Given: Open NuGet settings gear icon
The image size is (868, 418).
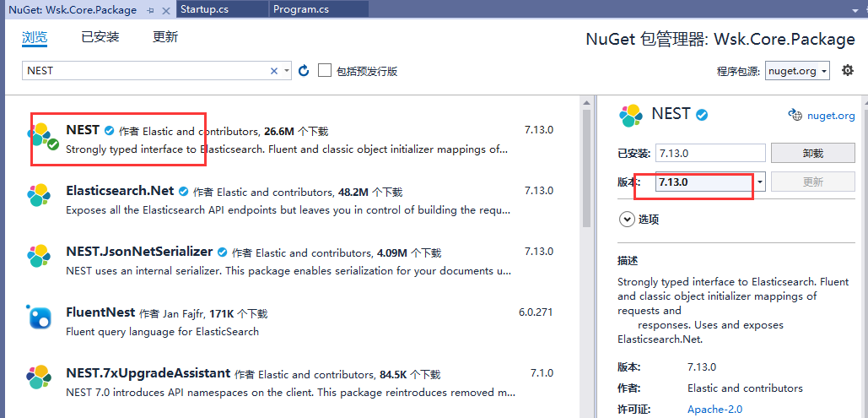Looking at the screenshot, I should 848,70.
